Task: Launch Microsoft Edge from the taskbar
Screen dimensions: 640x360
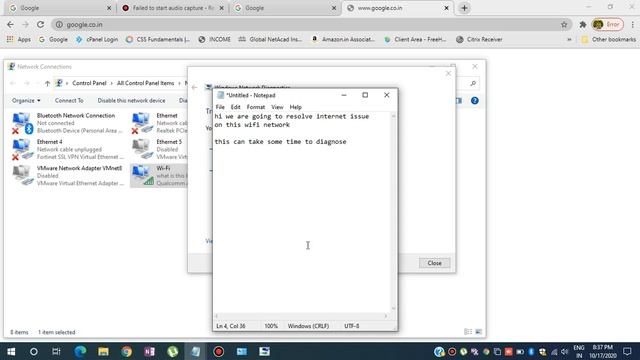Action: (80, 351)
